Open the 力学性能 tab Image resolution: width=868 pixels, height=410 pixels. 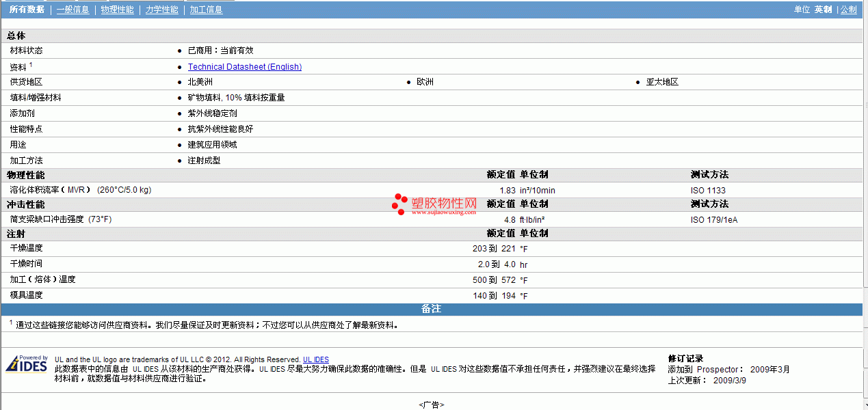[162, 10]
